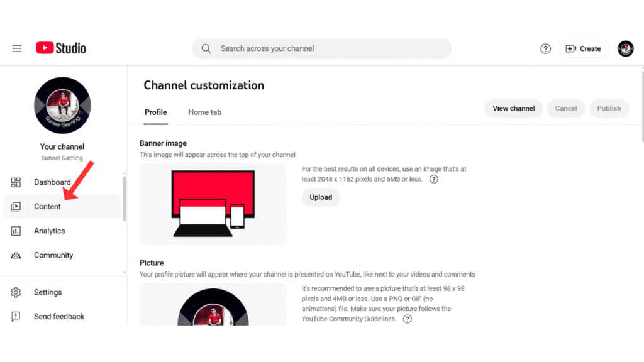This screenshot has width=644, height=362.
Task: Open the Create menu in top bar
Action: (x=584, y=48)
